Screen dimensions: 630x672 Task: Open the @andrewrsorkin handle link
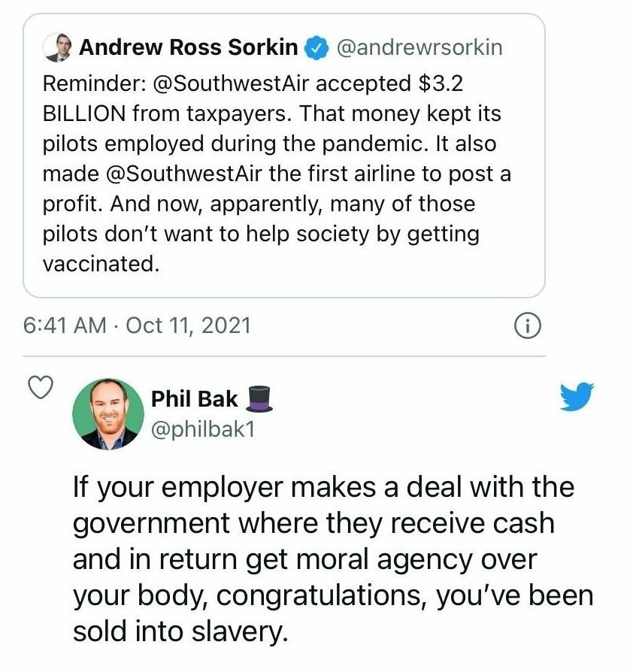pos(419,48)
